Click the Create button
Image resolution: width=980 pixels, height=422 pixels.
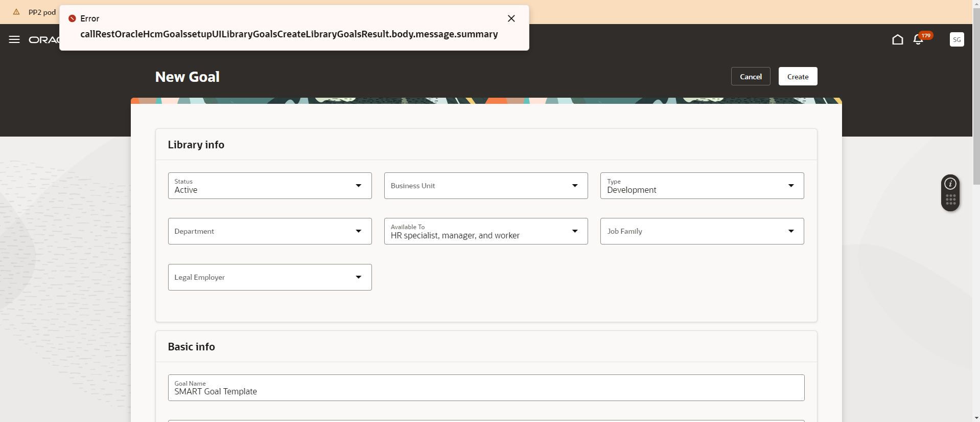(798, 76)
